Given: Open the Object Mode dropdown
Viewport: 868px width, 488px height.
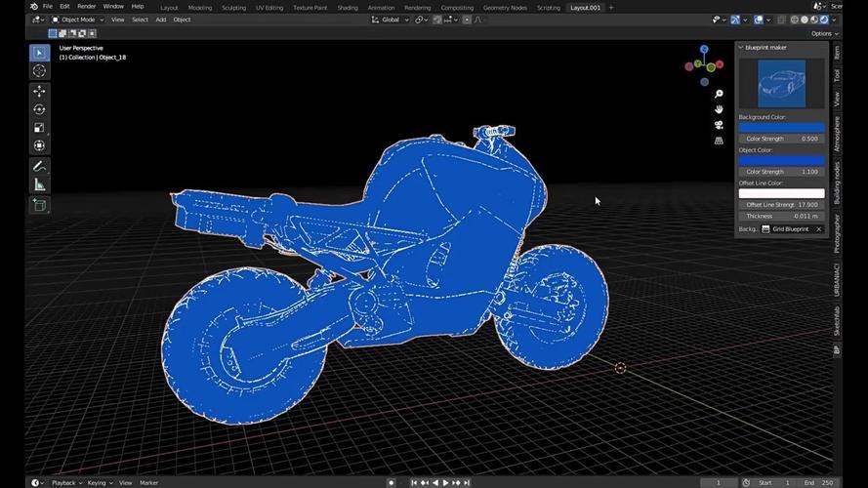Looking at the screenshot, I should click(77, 20).
